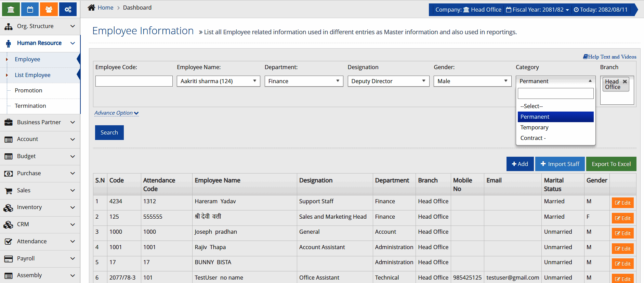The height and width of the screenshot is (283, 644).
Task: Click the Export To Excel button
Action: pyautogui.click(x=611, y=164)
